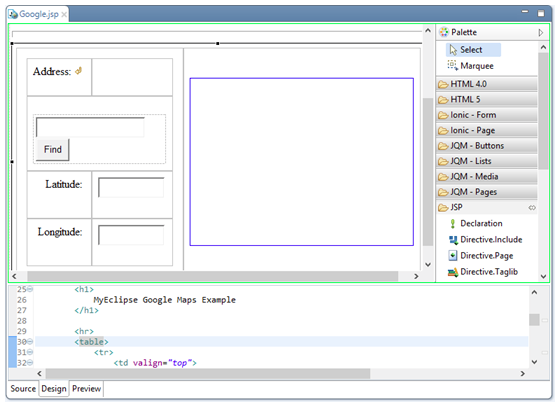Click design view scroll up arrow

click(428, 31)
